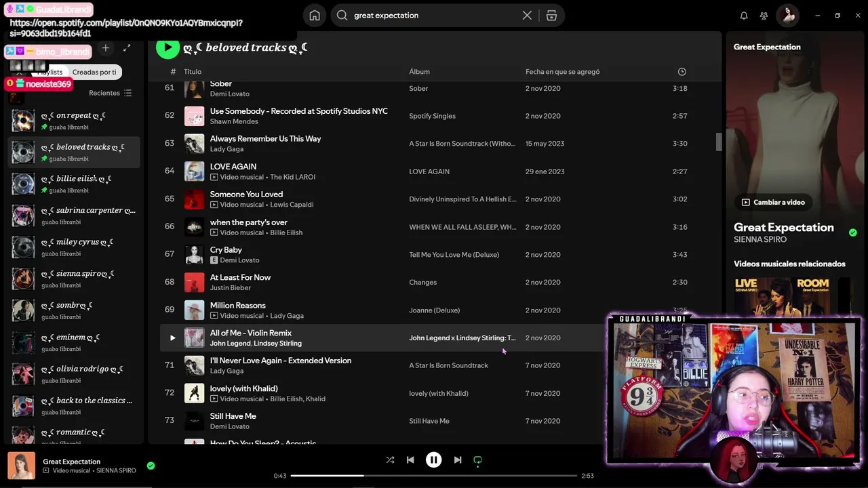Open Lewis Capaldi artist link
This screenshot has width=868, height=488.
(292, 205)
